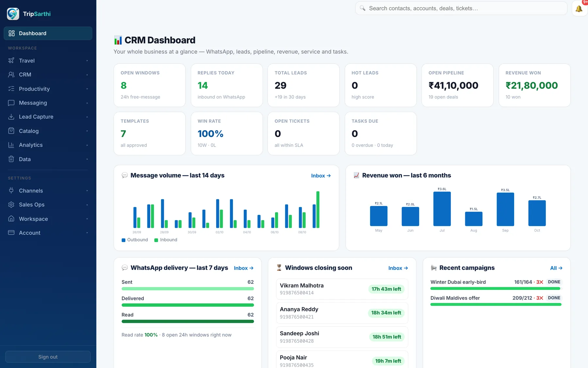This screenshot has width=588, height=368.
Task: Click the Lead Capture download icon
Action: (11, 117)
